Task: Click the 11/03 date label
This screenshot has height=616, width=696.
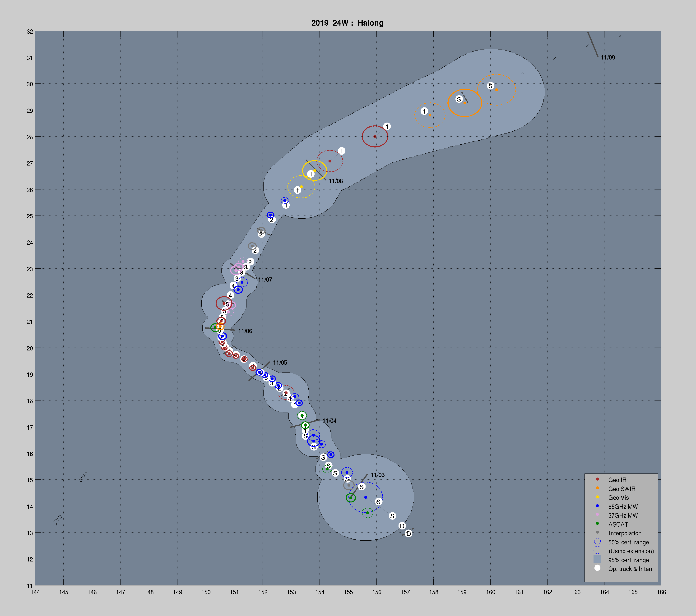Action: coord(378,475)
